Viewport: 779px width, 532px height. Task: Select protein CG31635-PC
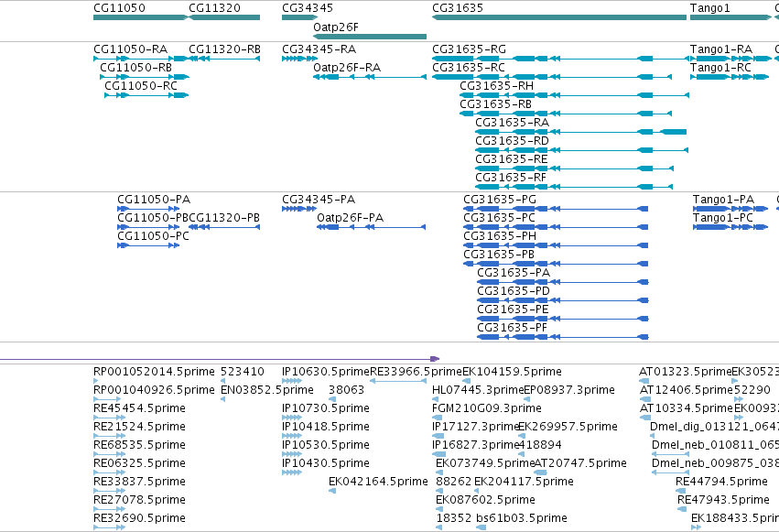click(x=556, y=227)
